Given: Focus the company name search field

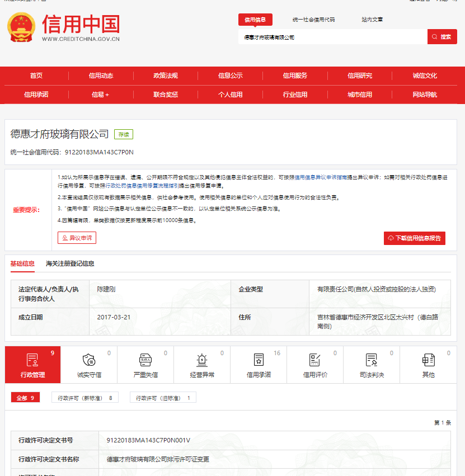Looking at the screenshot, I should (x=332, y=37).
